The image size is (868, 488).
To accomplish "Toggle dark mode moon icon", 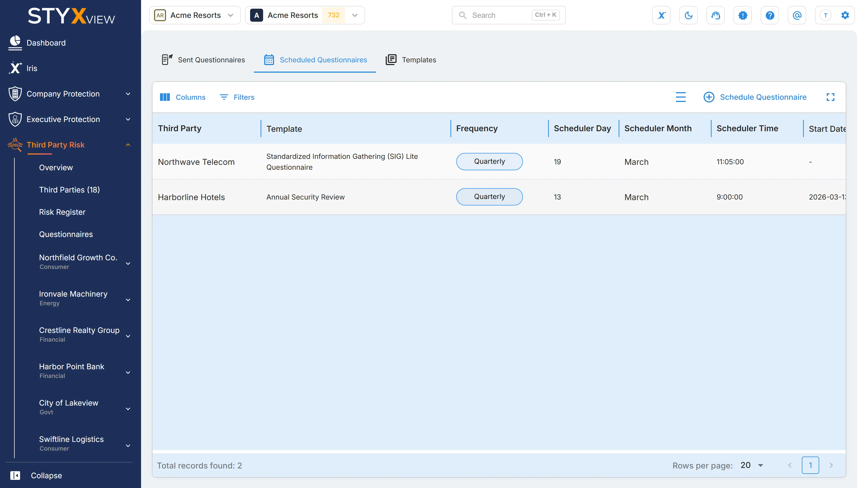I will point(688,15).
